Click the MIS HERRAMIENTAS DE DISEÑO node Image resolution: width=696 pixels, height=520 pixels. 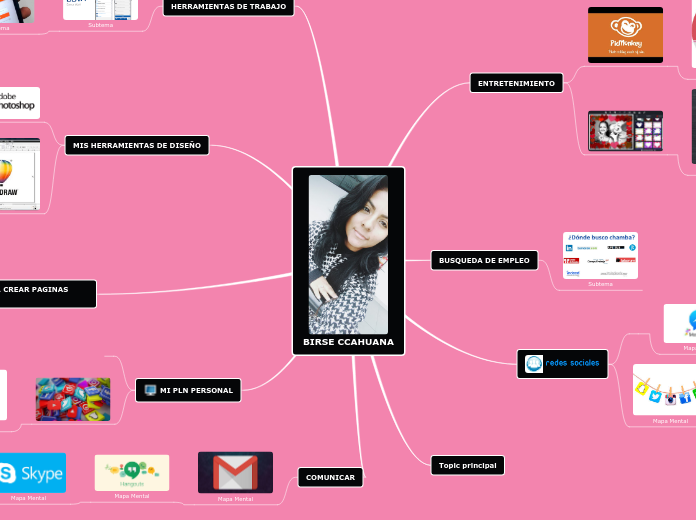click(x=137, y=145)
